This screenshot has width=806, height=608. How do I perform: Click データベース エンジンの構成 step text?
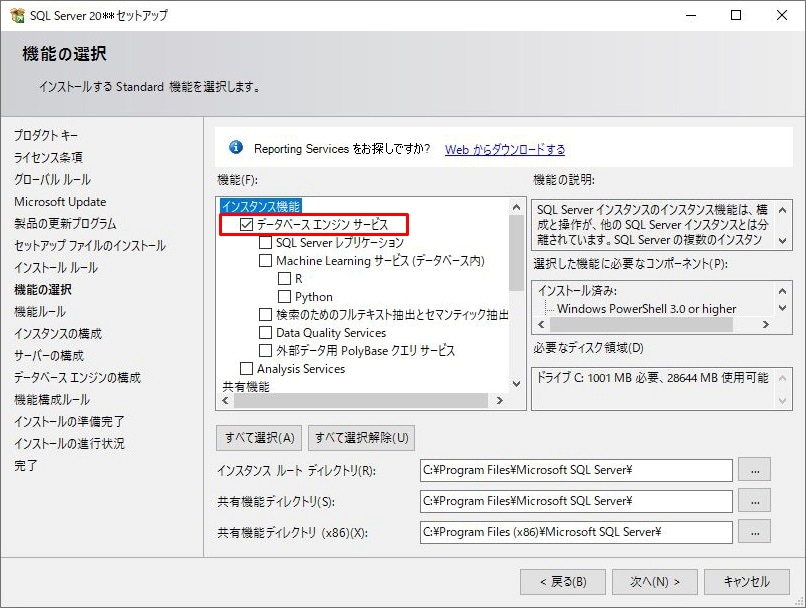coord(78,378)
